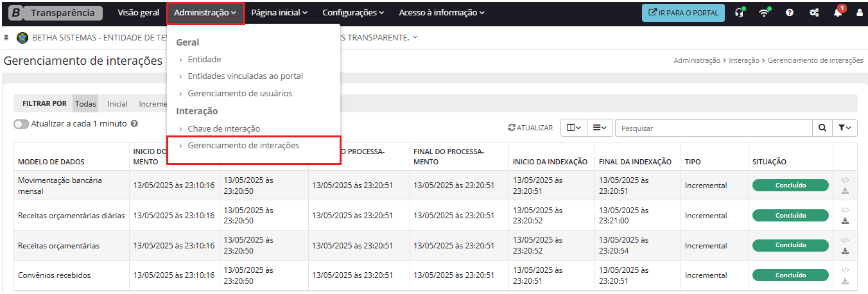This screenshot has width=868, height=294.
Task: Click the magnifier search icon button
Action: click(x=822, y=128)
